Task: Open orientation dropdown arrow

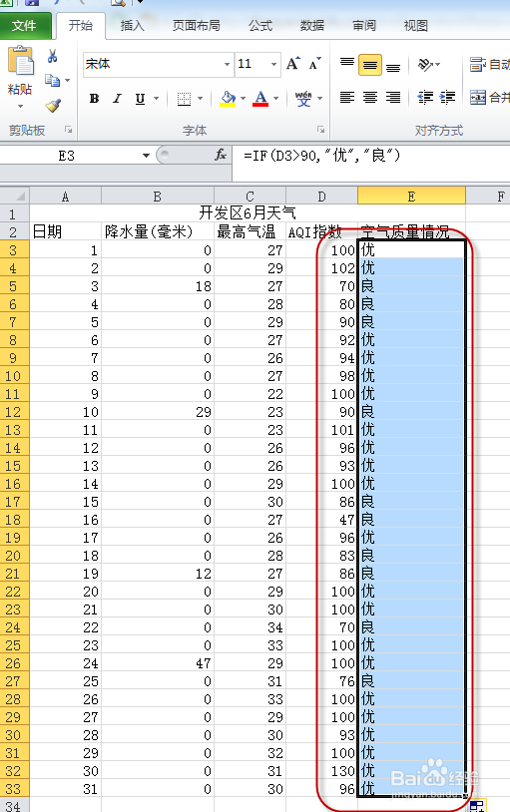Action: click(438, 64)
